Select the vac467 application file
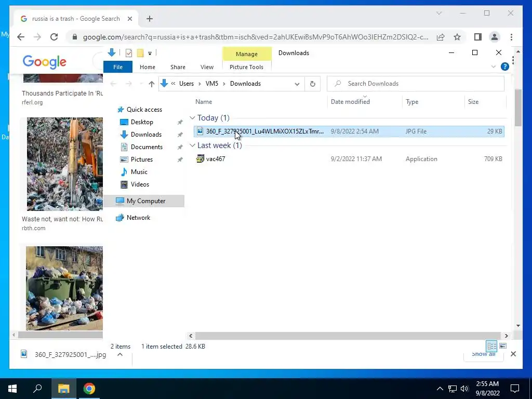The height and width of the screenshot is (399, 532). (349, 159)
